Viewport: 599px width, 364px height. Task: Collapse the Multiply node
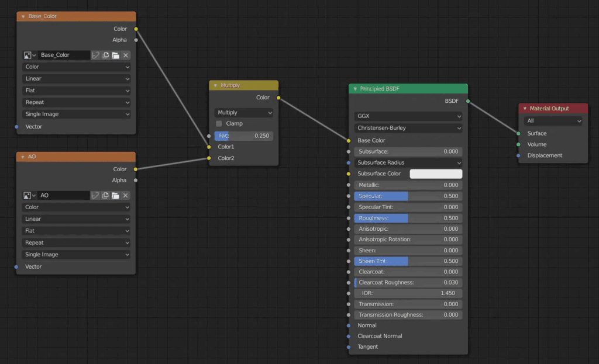tap(215, 85)
